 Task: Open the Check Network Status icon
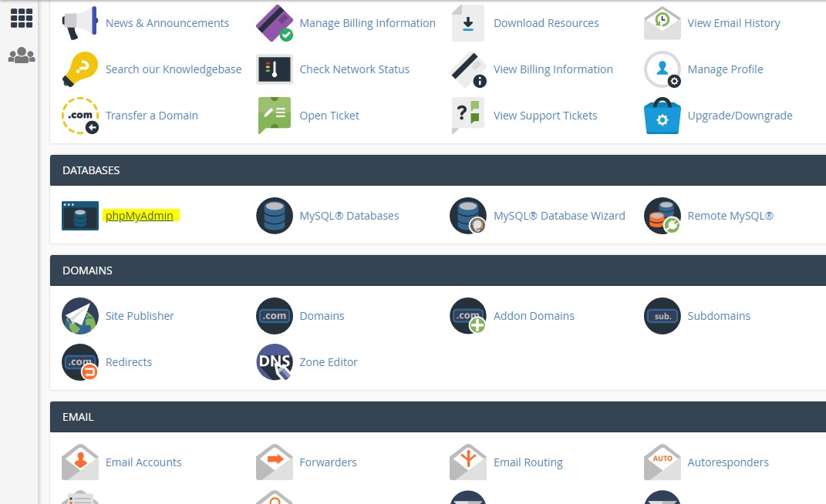click(x=275, y=69)
